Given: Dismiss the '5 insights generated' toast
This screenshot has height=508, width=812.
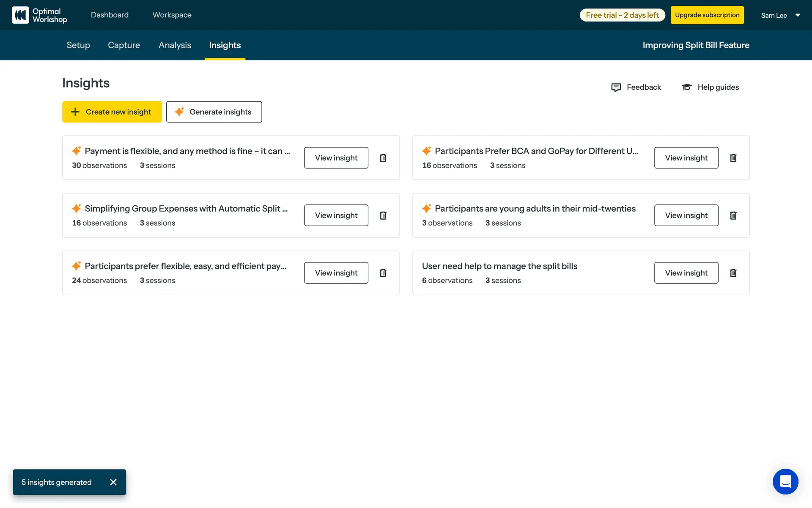Looking at the screenshot, I should (x=113, y=482).
